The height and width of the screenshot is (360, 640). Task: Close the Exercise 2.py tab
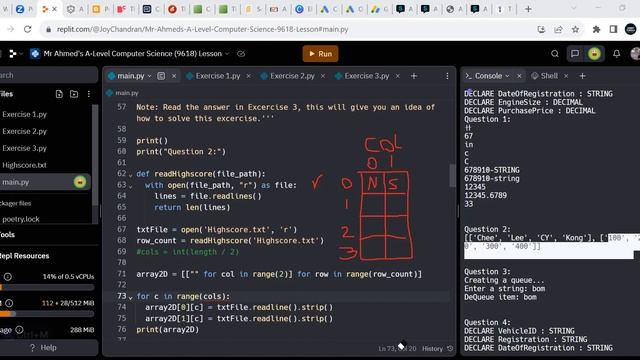coord(322,76)
